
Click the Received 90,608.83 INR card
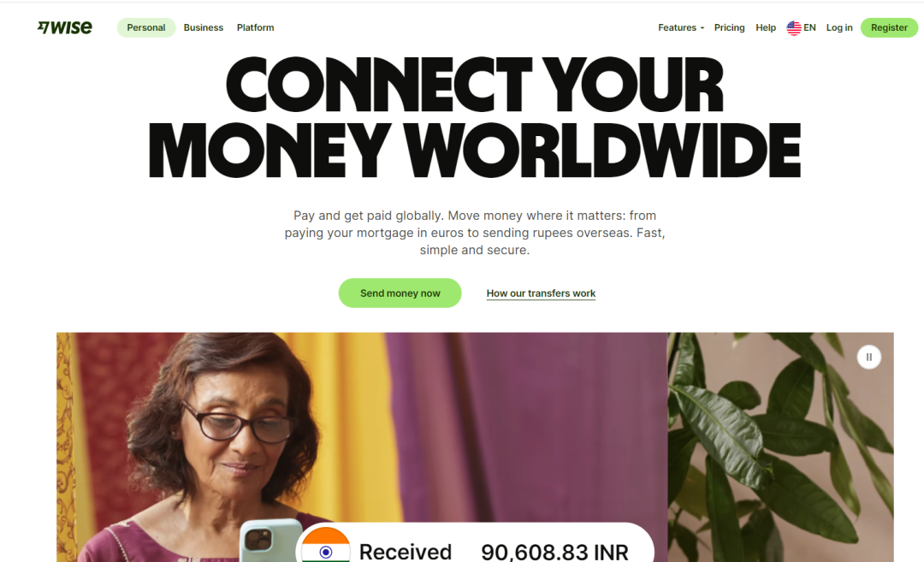coord(475,542)
